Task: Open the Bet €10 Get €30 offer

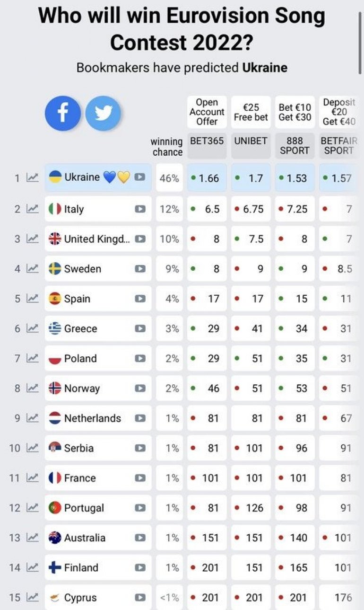Action: [x=295, y=112]
